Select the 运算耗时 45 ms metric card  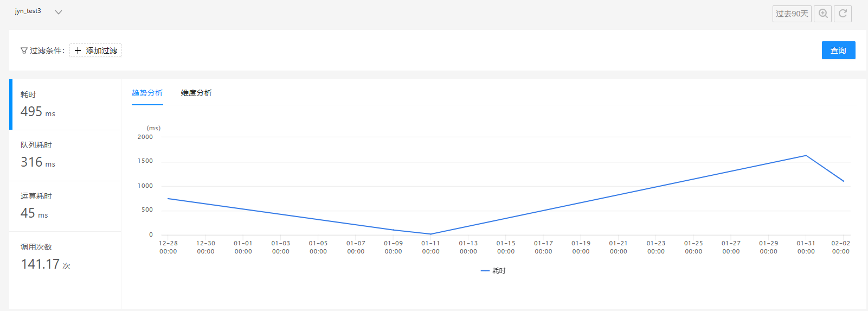click(65, 206)
